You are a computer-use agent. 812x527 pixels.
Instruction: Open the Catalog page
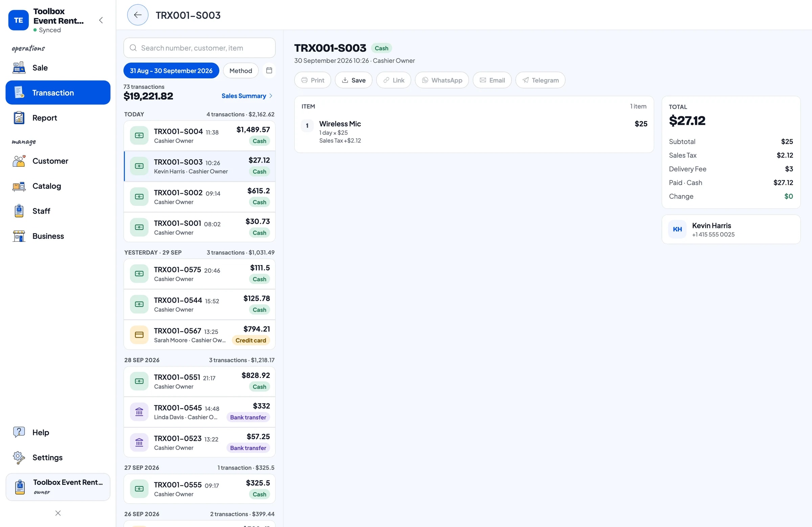pyautogui.click(x=58, y=186)
